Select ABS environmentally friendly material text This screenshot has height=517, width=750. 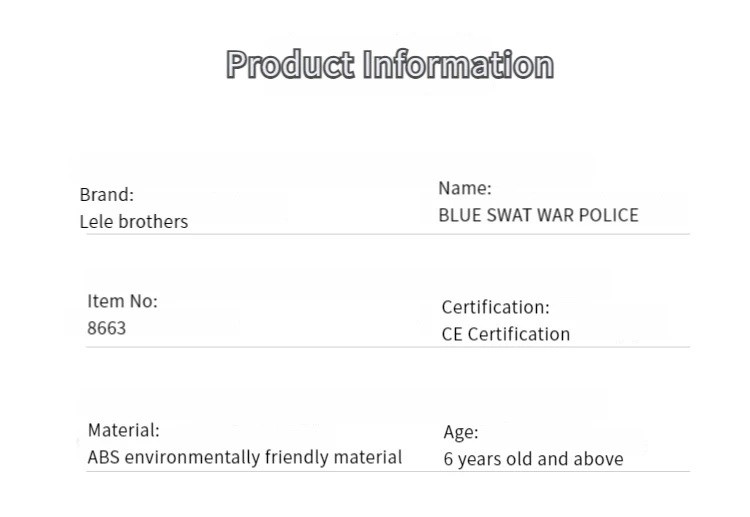coord(245,457)
